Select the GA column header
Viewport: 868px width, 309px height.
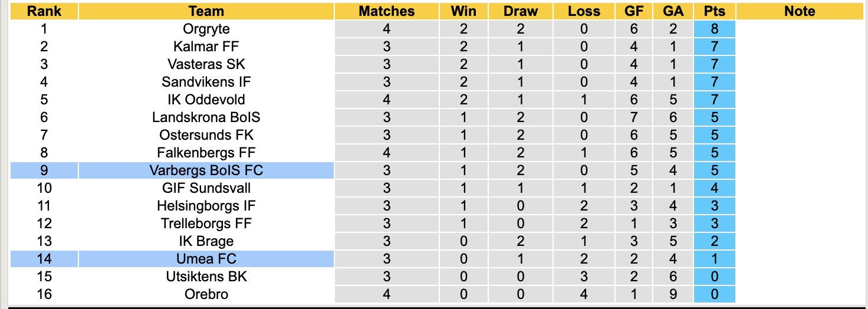pyautogui.click(x=673, y=11)
